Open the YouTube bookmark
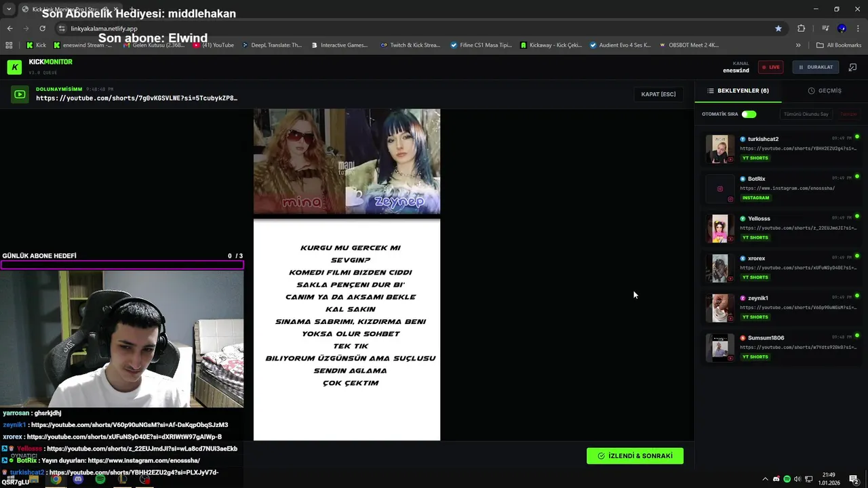The height and width of the screenshot is (488, 868). (214, 45)
